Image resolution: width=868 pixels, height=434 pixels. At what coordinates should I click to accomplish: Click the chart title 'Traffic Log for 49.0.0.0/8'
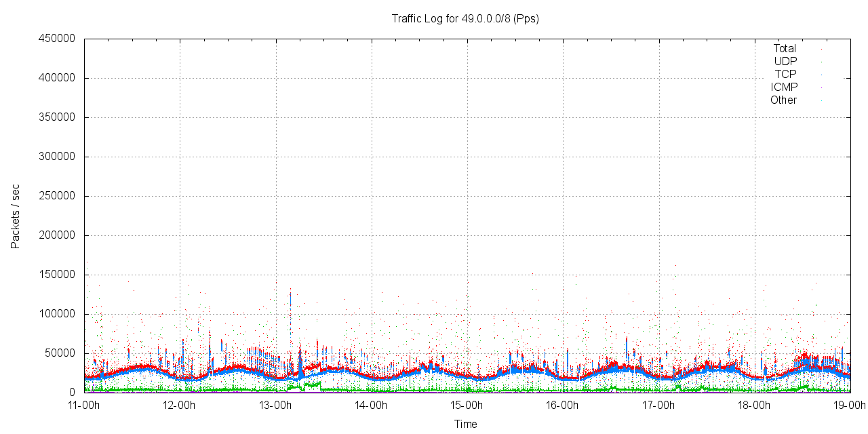[465, 19]
